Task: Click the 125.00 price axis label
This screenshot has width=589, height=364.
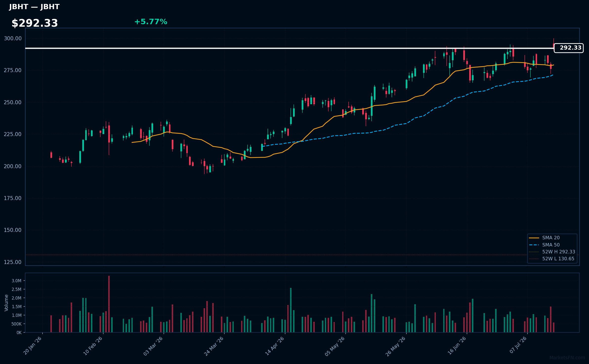Action: tap(13, 262)
